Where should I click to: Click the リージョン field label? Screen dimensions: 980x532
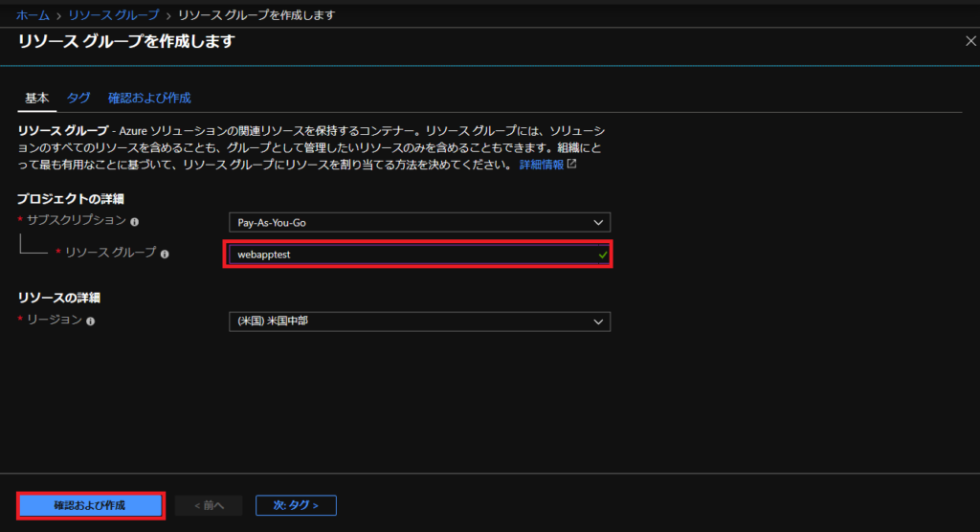click(x=55, y=321)
